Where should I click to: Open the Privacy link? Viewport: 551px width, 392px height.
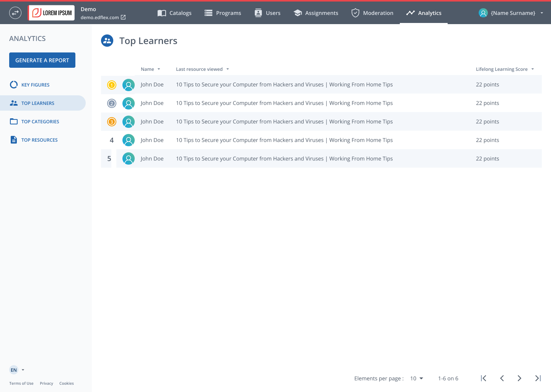(x=46, y=383)
